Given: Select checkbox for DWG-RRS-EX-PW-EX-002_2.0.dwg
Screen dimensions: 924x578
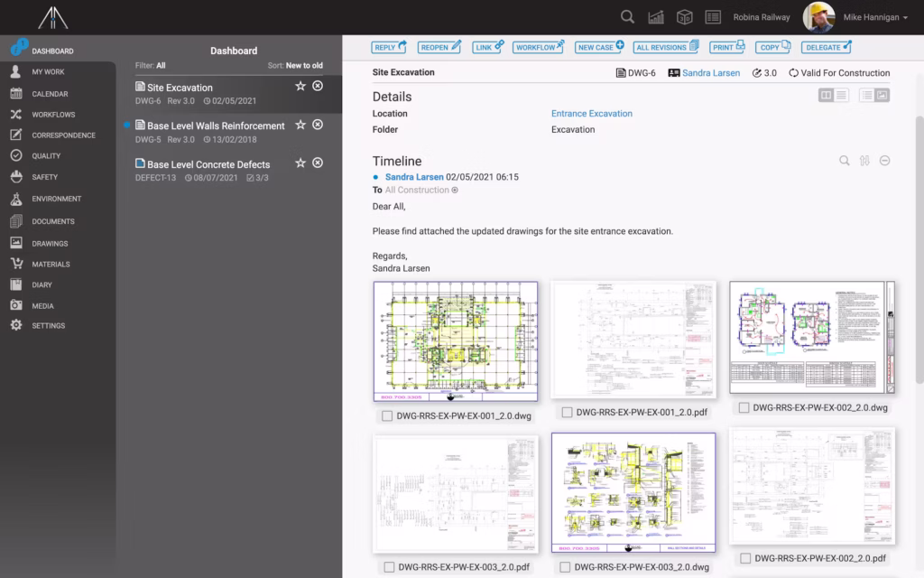Looking at the screenshot, I should [x=744, y=407].
